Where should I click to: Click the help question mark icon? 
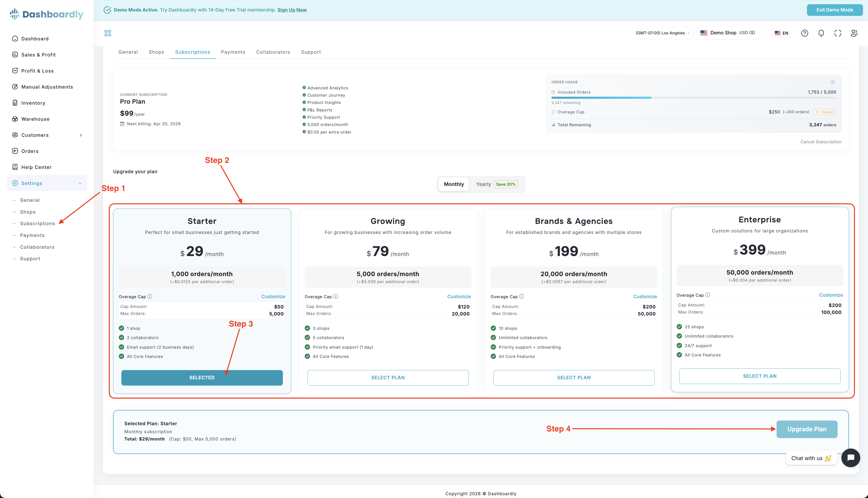coord(805,33)
